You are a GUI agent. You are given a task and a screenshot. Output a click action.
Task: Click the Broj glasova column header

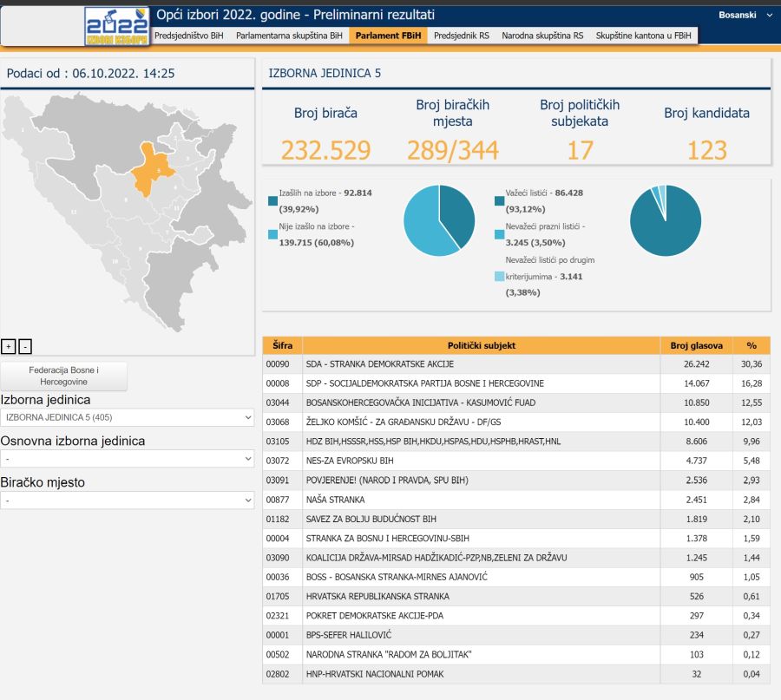point(696,345)
